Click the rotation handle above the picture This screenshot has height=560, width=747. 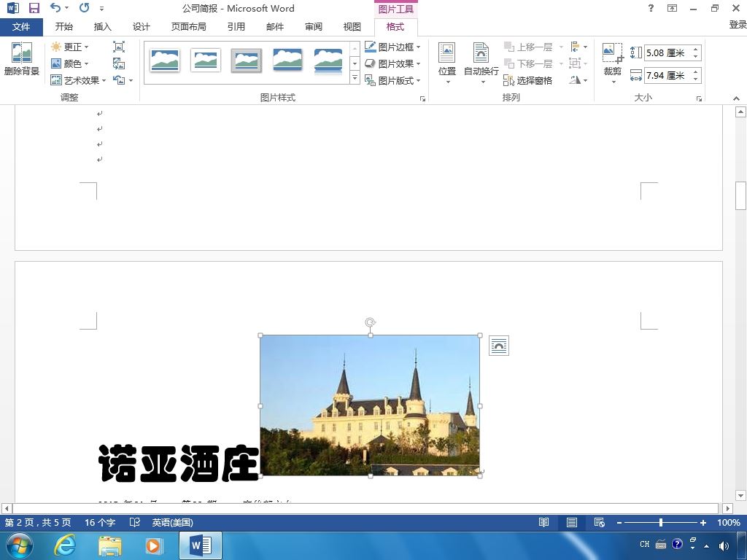[370, 322]
